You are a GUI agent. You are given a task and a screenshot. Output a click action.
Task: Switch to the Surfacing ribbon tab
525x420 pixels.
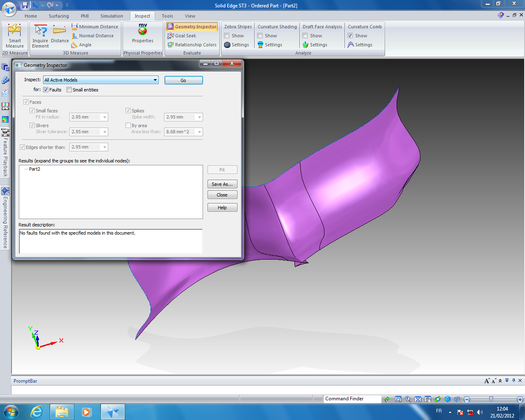point(59,16)
